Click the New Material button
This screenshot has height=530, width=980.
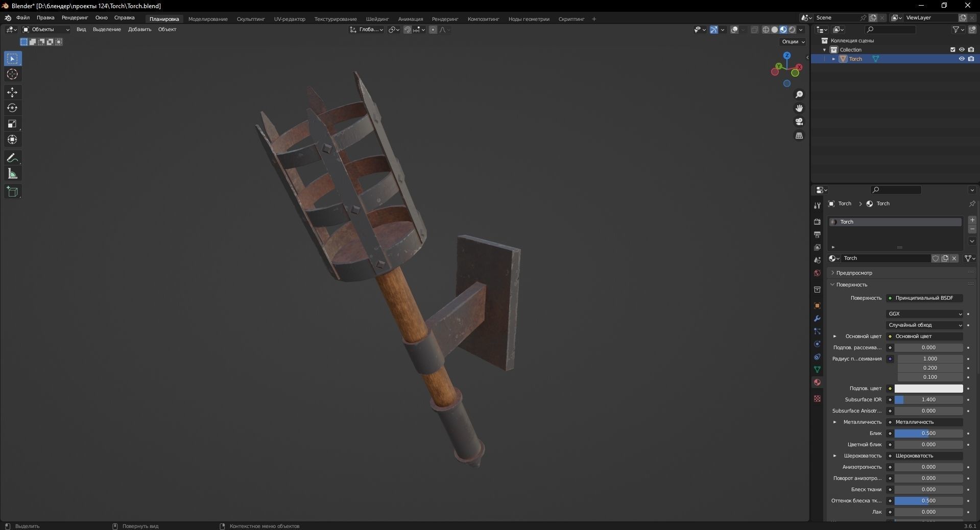tap(945, 258)
